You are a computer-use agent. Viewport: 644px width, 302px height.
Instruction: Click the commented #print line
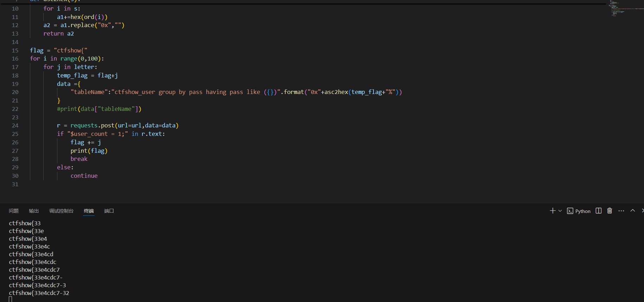pos(99,109)
